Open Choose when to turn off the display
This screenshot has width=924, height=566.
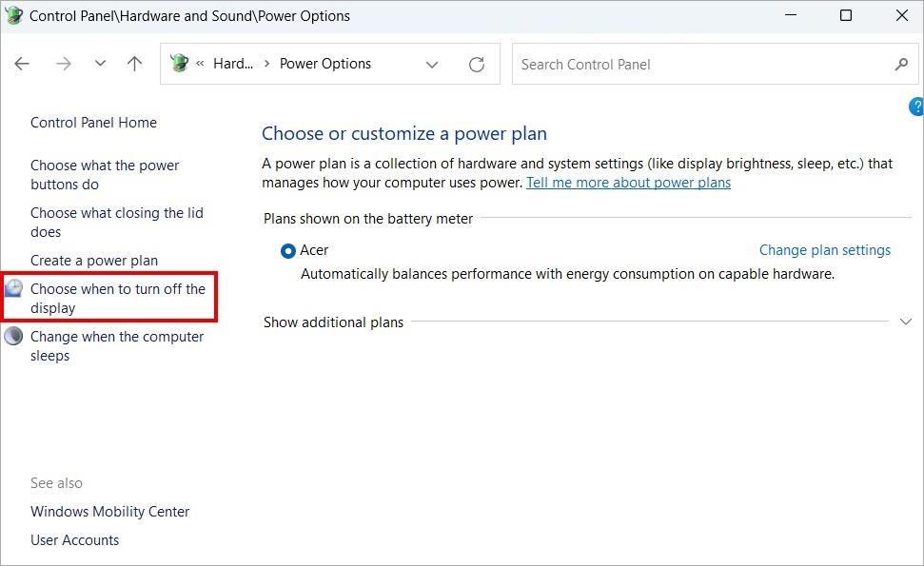coord(118,299)
